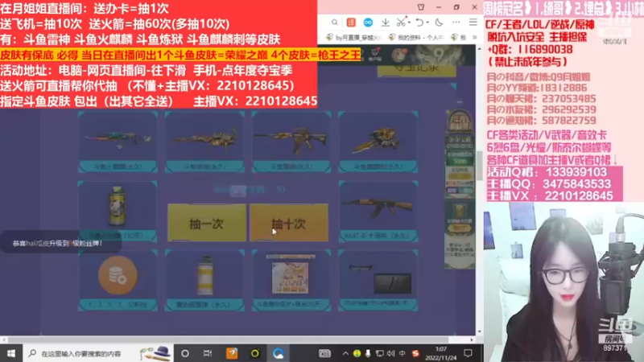Click the hat and glasses search highlight image

tap(155, 353)
